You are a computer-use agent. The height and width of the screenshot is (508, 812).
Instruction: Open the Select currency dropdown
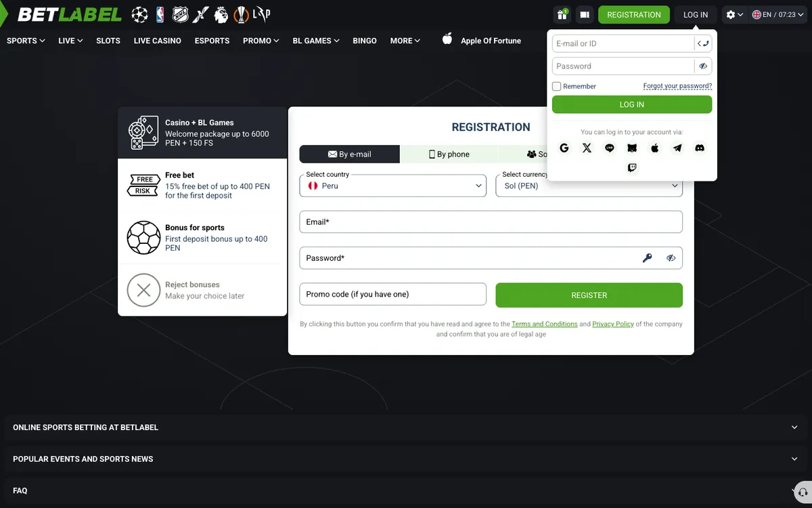(589, 186)
